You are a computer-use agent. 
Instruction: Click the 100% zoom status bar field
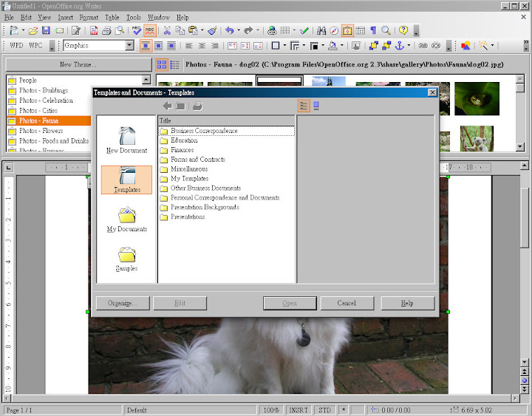271,410
